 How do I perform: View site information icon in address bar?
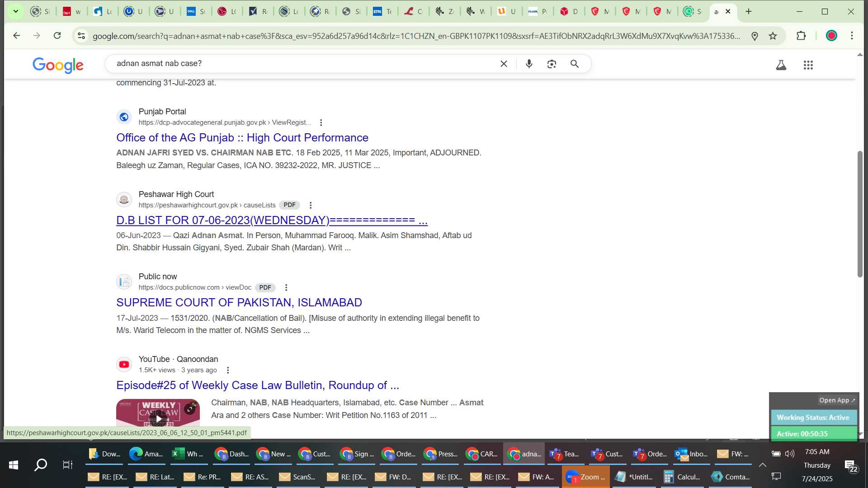(81, 36)
